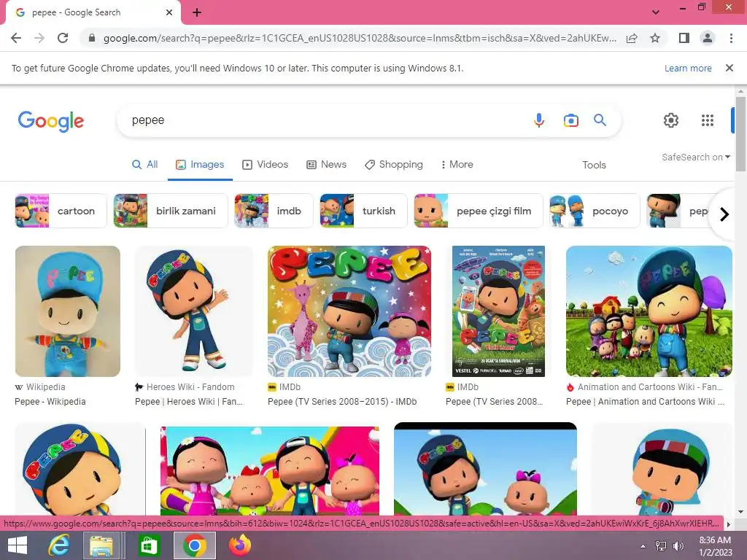The width and height of the screenshot is (747, 560).
Task: Click the padlock site info icon
Action: [x=92, y=38]
